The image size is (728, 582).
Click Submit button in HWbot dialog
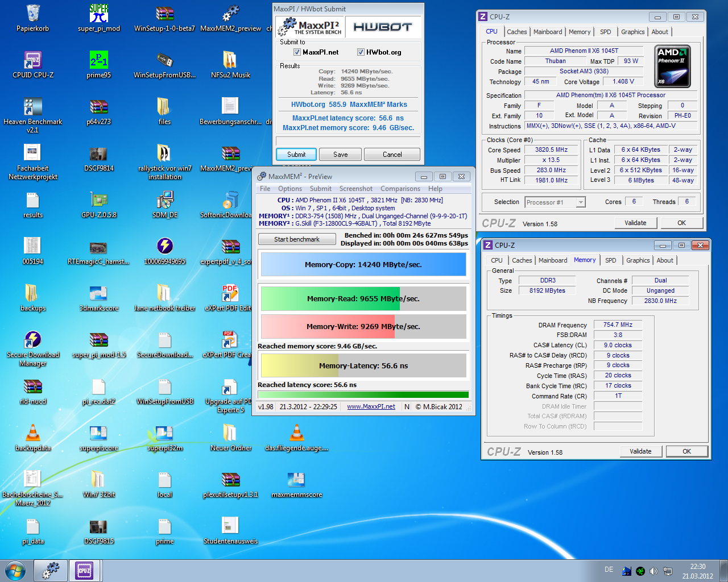[x=296, y=155]
